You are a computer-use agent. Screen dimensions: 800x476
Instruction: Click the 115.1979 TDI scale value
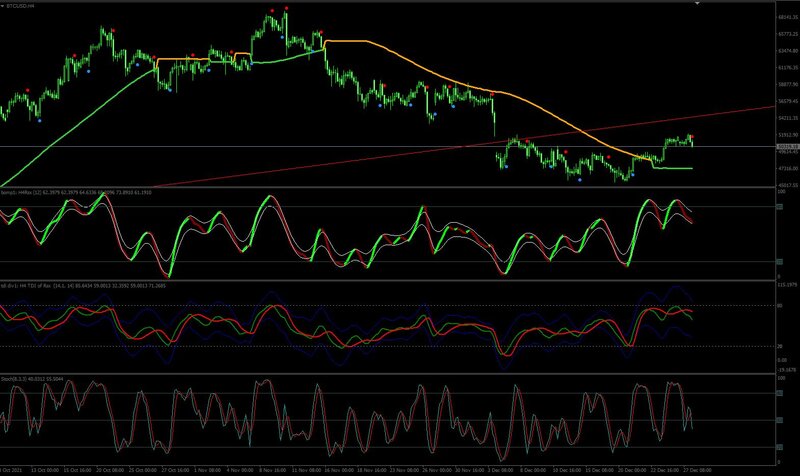[788, 285]
